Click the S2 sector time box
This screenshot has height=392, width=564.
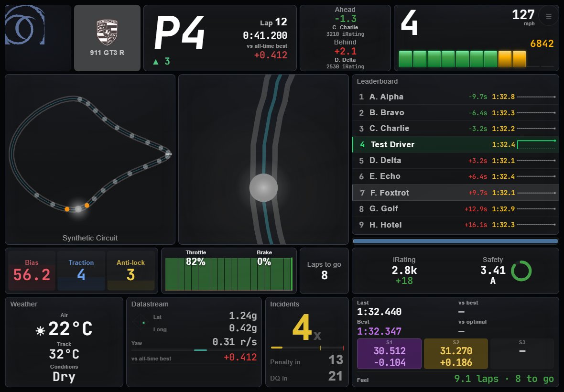pos(456,354)
